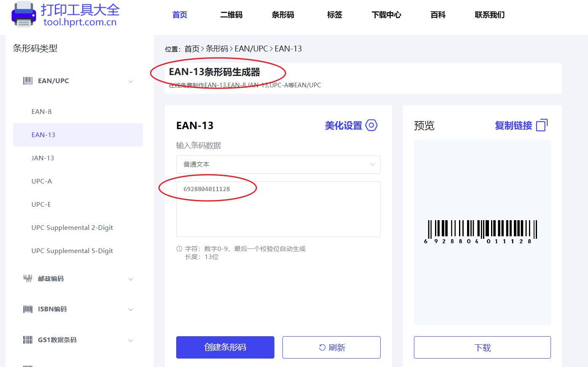Open the 普通文本 data type dropdown

click(278, 165)
